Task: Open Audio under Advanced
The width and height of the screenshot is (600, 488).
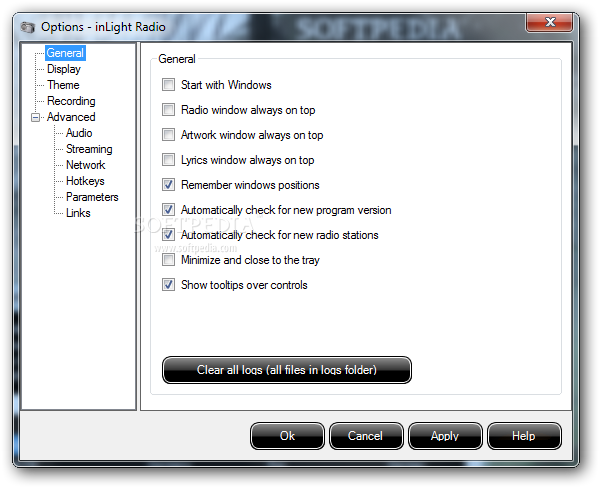Action: pyautogui.click(x=79, y=133)
